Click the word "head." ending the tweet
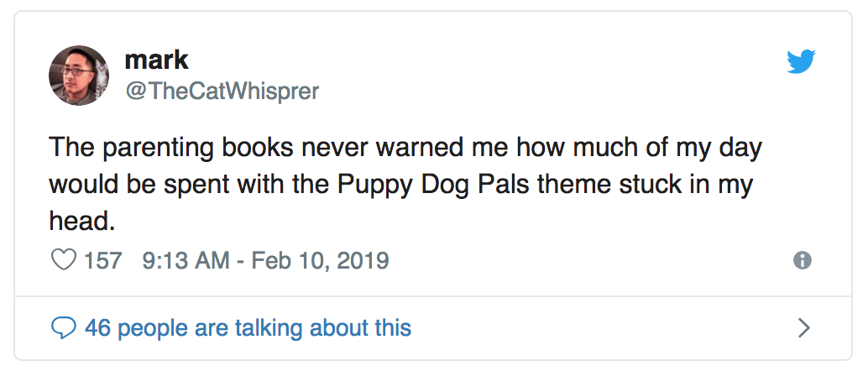The height and width of the screenshot is (371, 868). point(82,221)
